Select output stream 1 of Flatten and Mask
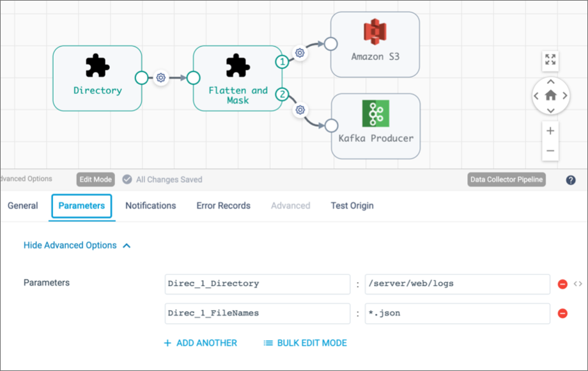The image size is (588, 371). [282, 61]
